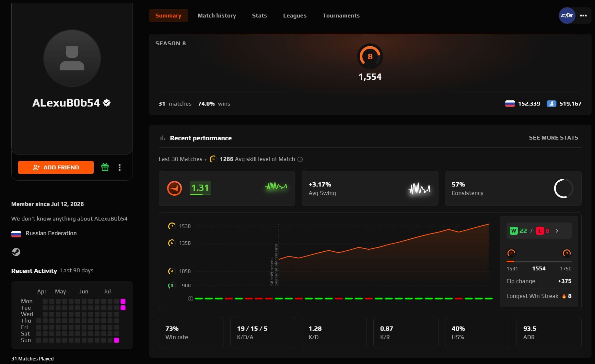Click the level 8 icon above 1531
This screenshot has height=364, width=595.
click(511, 253)
